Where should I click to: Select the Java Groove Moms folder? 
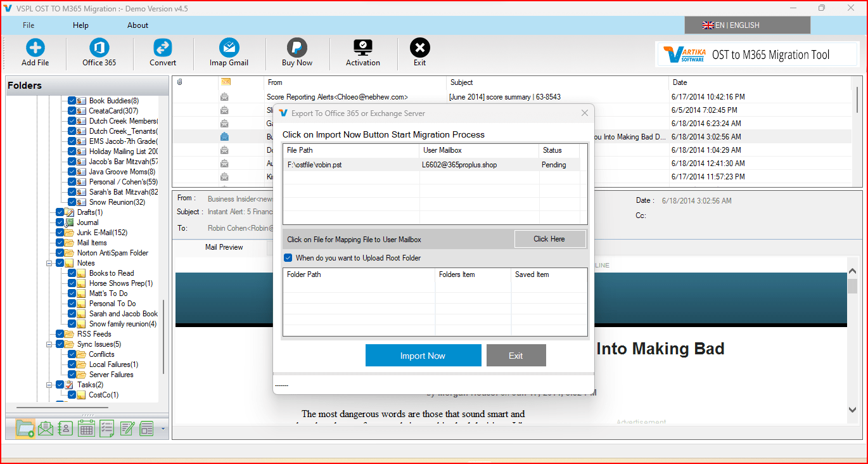(122, 172)
